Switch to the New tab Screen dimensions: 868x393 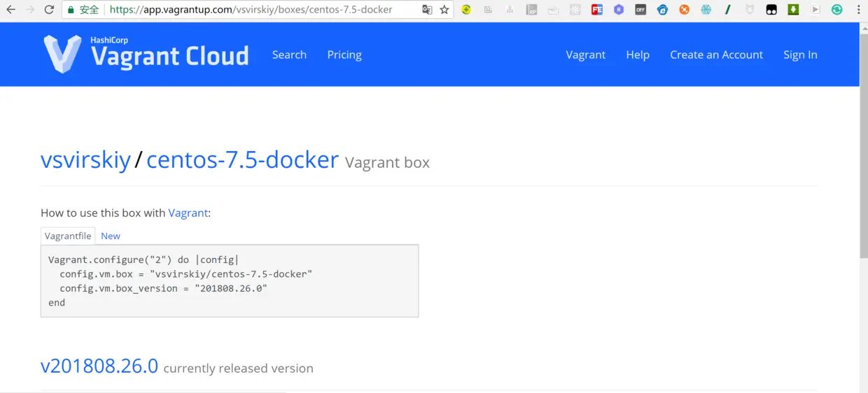tap(111, 236)
